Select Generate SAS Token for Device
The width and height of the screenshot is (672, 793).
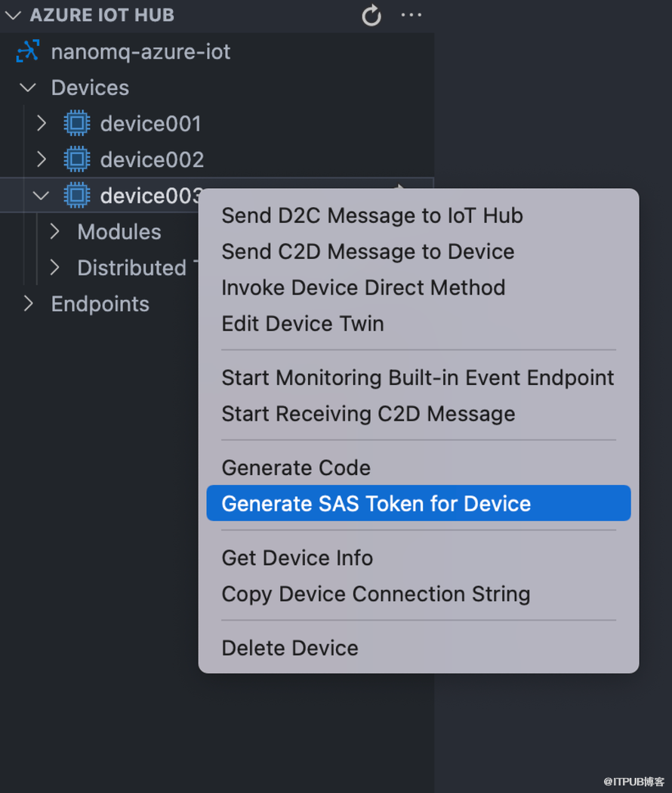click(x=376, y=504)
